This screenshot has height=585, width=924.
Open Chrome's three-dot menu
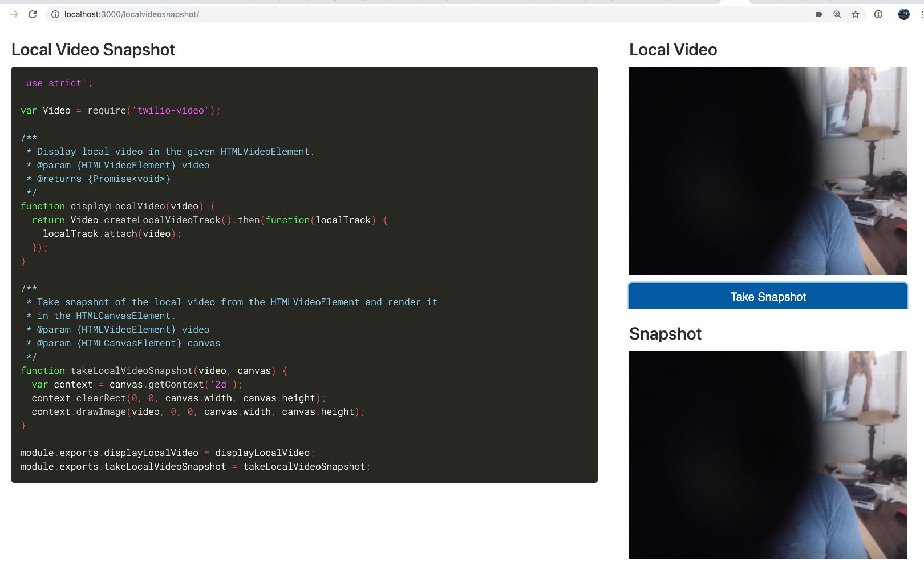(919, 14)
